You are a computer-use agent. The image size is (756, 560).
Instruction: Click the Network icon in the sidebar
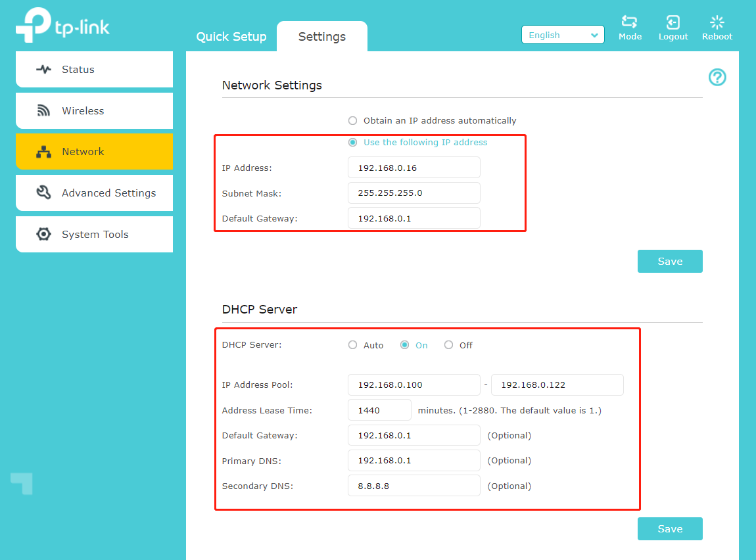[x=43, y=151]
